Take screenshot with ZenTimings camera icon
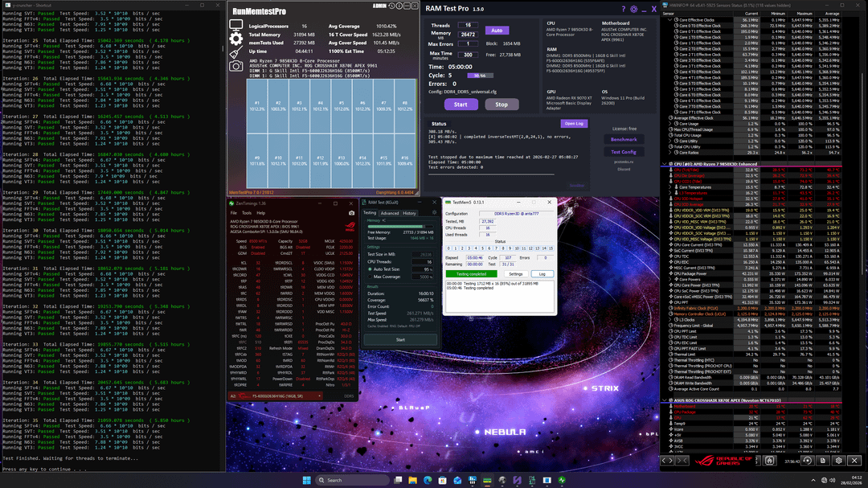Viewport: 868px width, 488px height. [351, 213]
